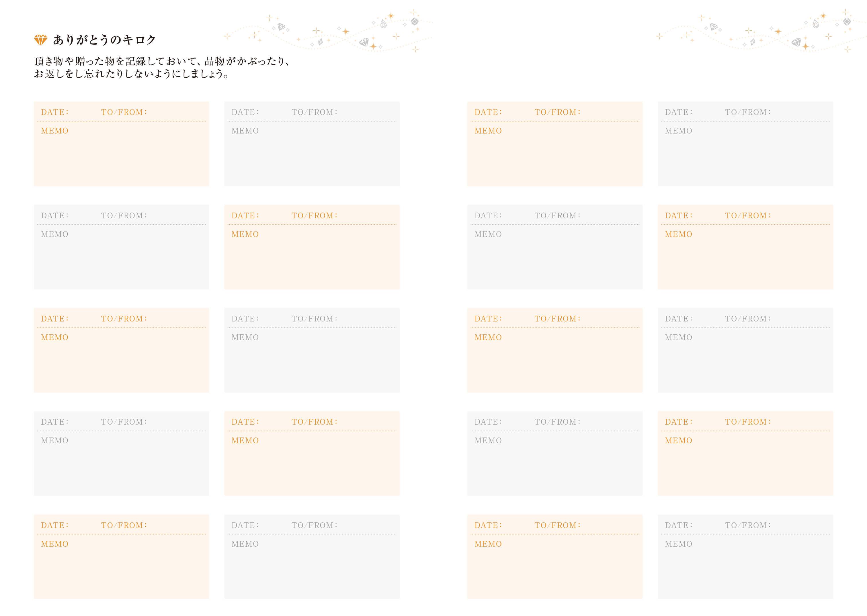
Task: Click the teardrop gem in left page's sparkle banner
Action: click(x=383, y=24)
